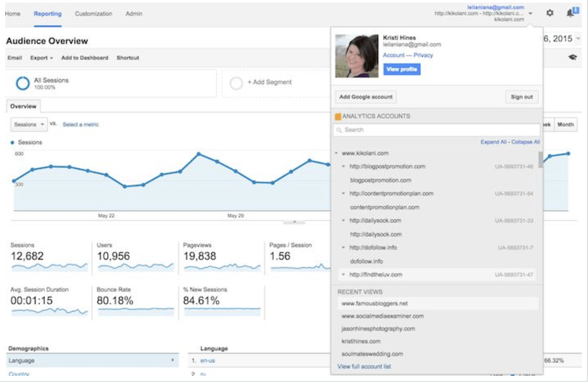The image size is (588, 383).
Task: Switch to the Customization tab
Action: coord(93,14)
